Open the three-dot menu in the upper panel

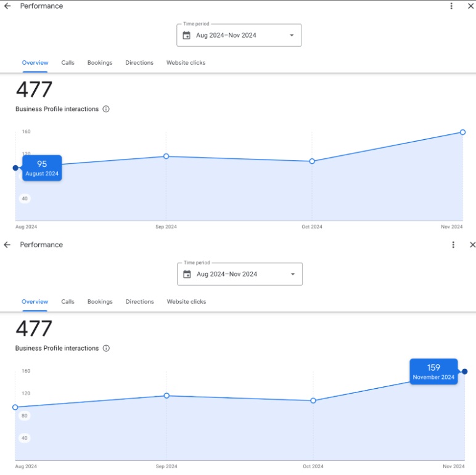click(451, 6)
